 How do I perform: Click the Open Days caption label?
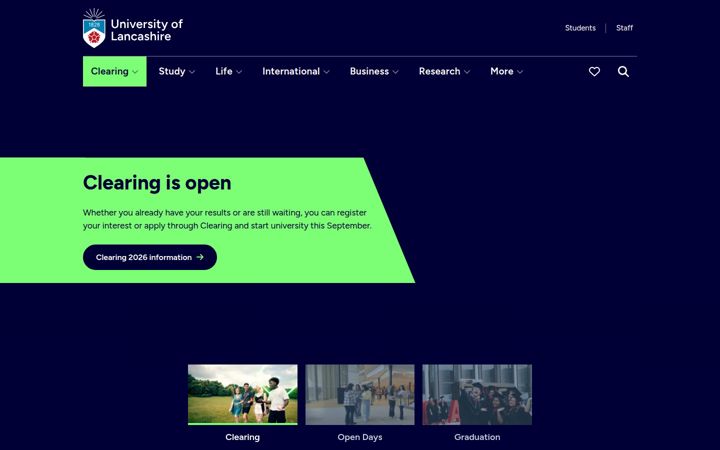360,437
